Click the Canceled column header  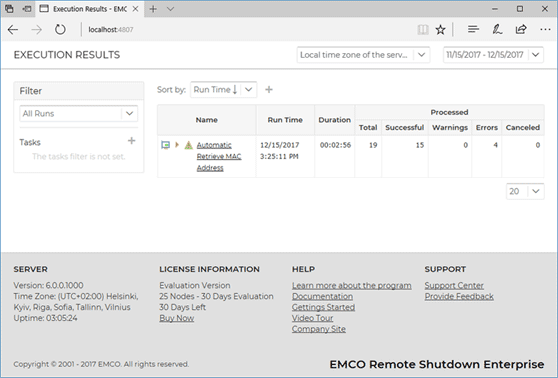pos(523,127)
